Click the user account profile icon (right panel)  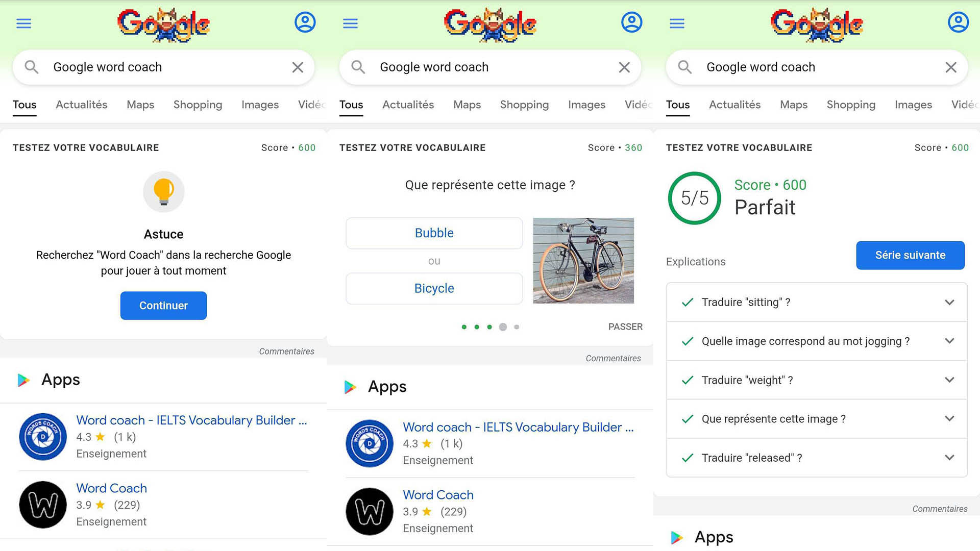pos(956,23)
